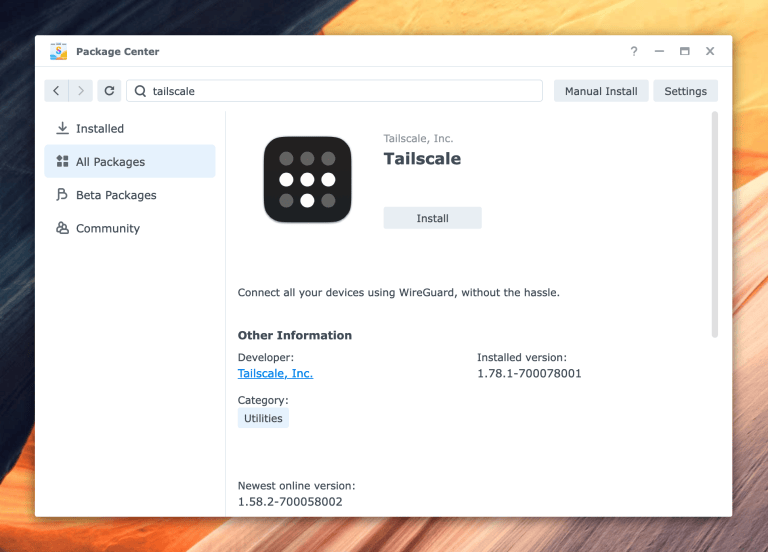768x552 pixels.
Task: Open the Tailscale, Inc. developer link
Action: pyautogui.click(x=275, y=373)
